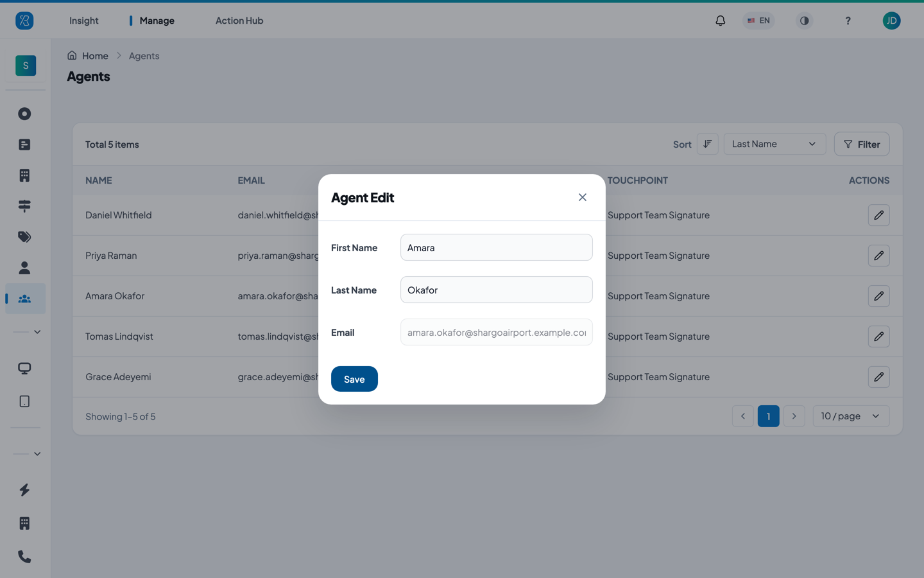Open the tags sidebar icon
Screen dimensions: 924x578
point(24,237)
